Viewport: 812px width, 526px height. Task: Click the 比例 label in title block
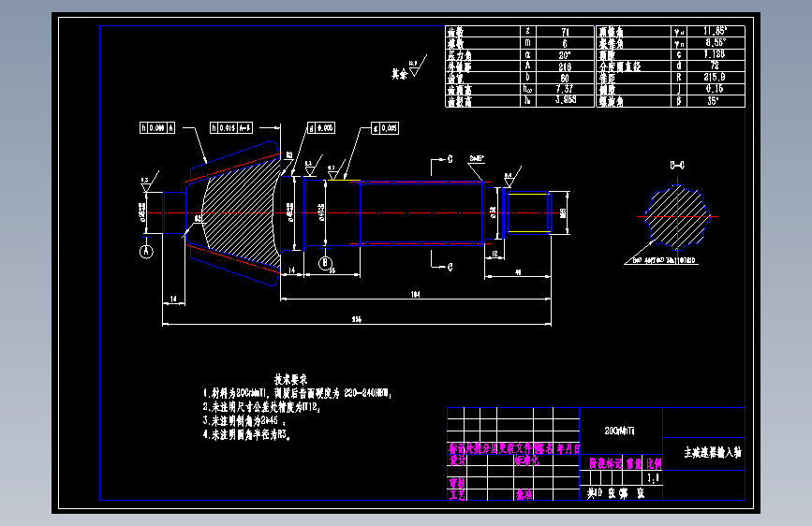pyautogui.click(x=654, y=463)
